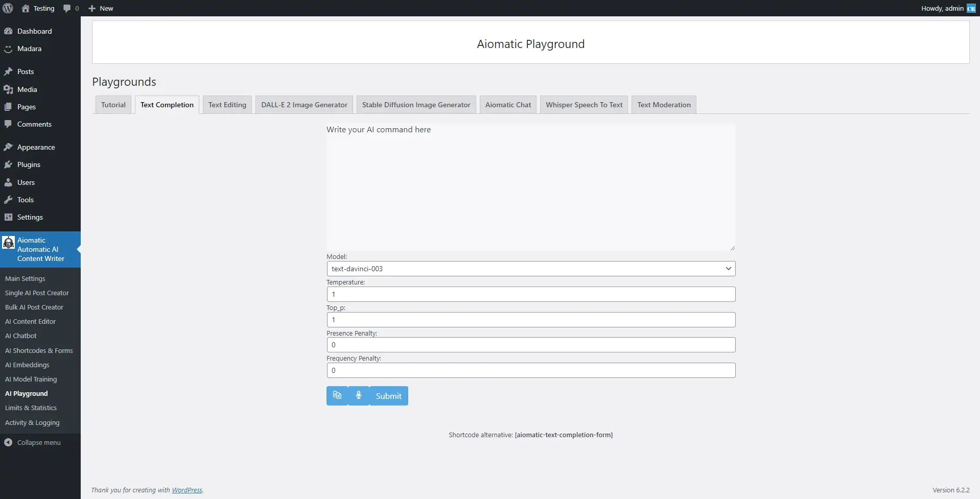Click the Comments sidebar icon
Viewport: 980px width, 499px height.
click(8, 124)
